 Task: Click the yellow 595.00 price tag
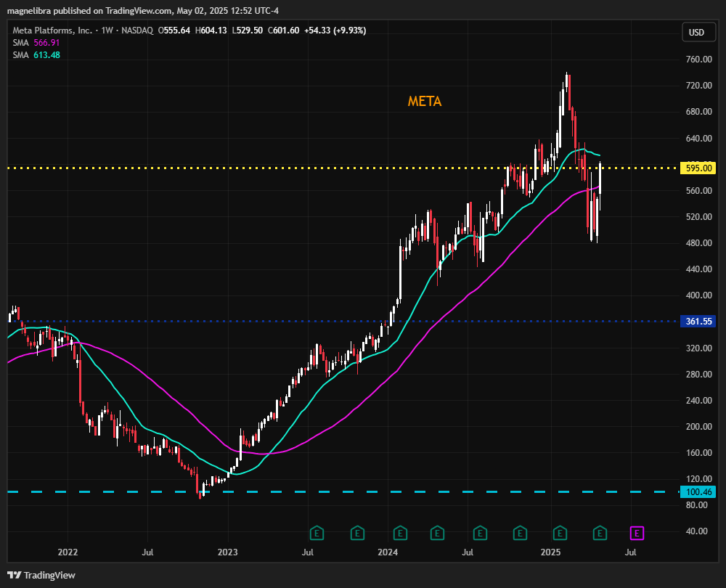point(698,168)
